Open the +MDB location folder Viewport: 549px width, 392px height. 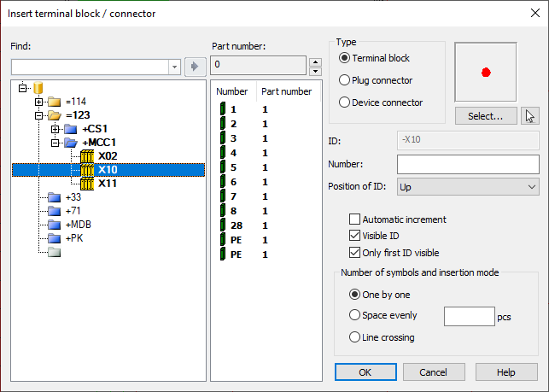[x=55, y=225]
